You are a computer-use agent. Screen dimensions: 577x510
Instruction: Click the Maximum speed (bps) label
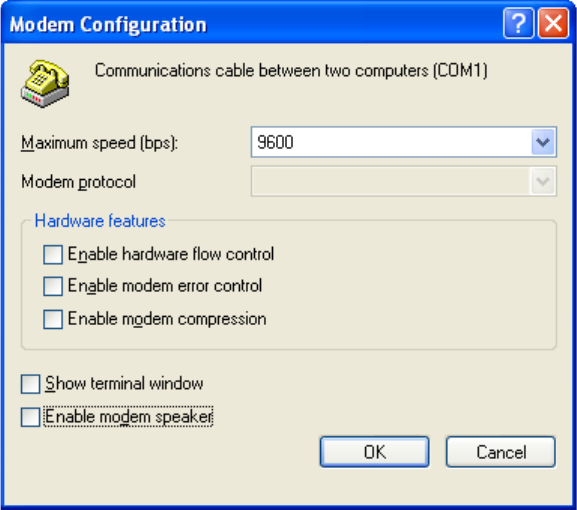(99, 143)
